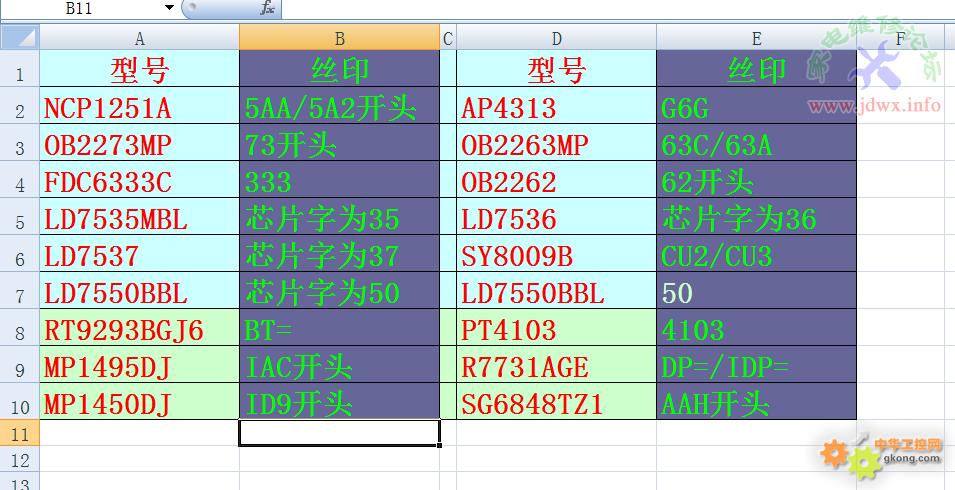Screen dimensions: 955x490
Task: Click cell with text SG6848TZ1
Action: 556,405
